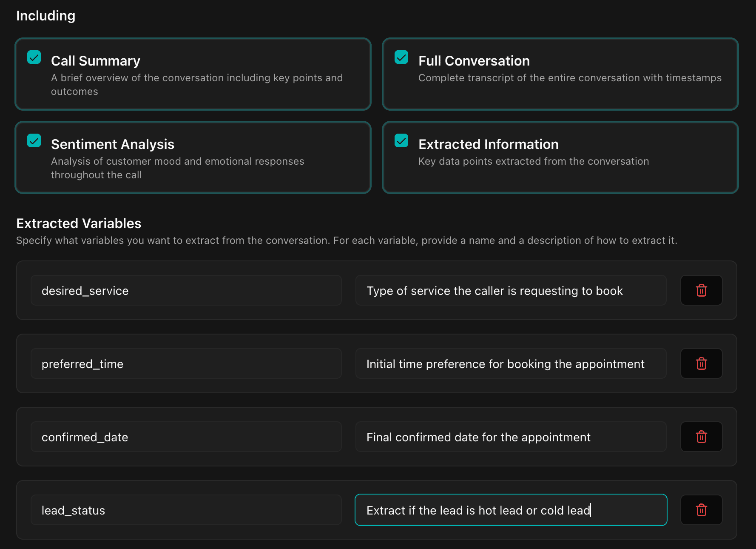The height and width of the screenshot is (549, 756).
Task: Edit the desired_service name field
Action: pos(186,290)
